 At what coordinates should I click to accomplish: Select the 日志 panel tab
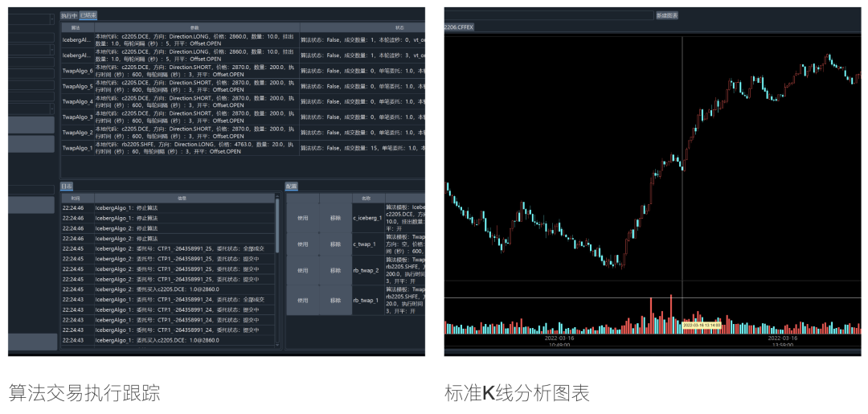click(67, 187)
